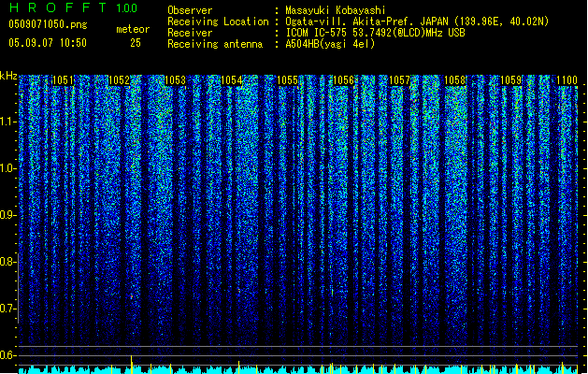
Task: Select location text Ogata-vill. Akita-Pref. JAPAN
Action: pos(367,22)
